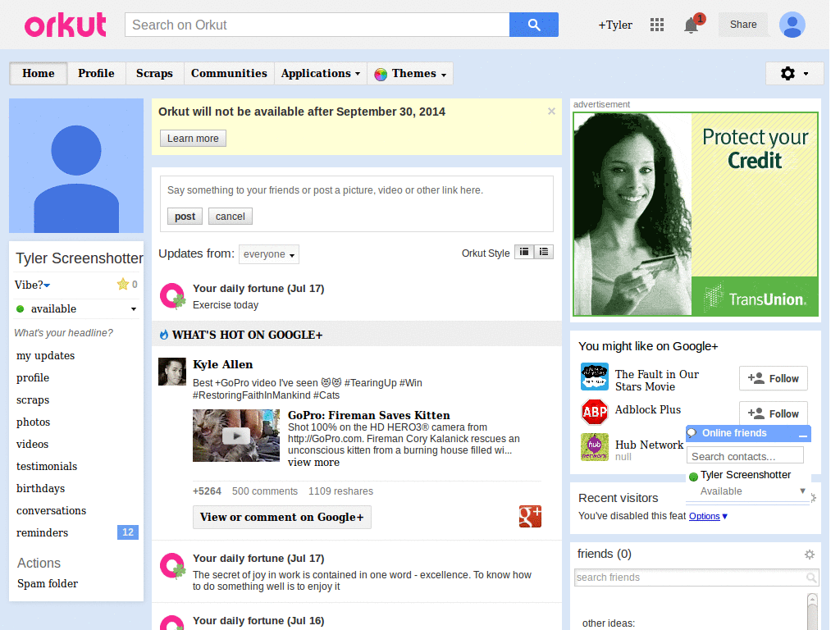Open the settings gear menu
This screenshot has width=840, height=630.
[794, 73]
